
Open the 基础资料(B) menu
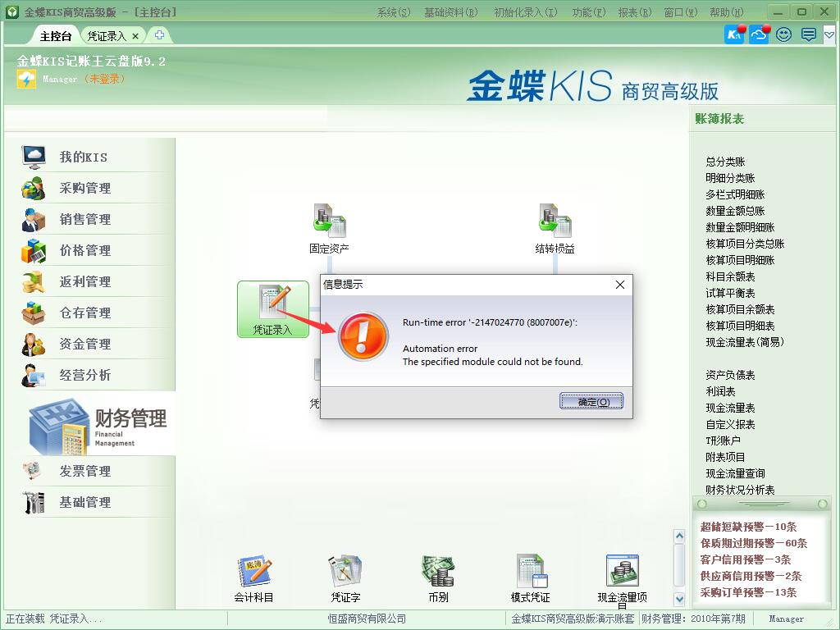coord(450,12)
